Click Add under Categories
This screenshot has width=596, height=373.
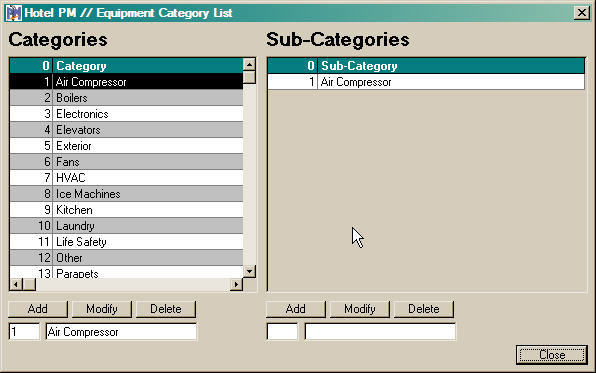click(x=38, y=309)
